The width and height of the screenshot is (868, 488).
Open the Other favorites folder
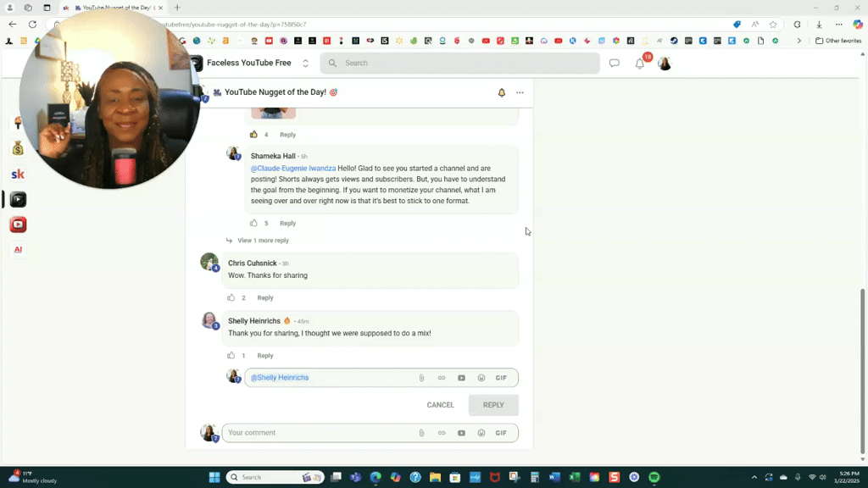(838, 41)
